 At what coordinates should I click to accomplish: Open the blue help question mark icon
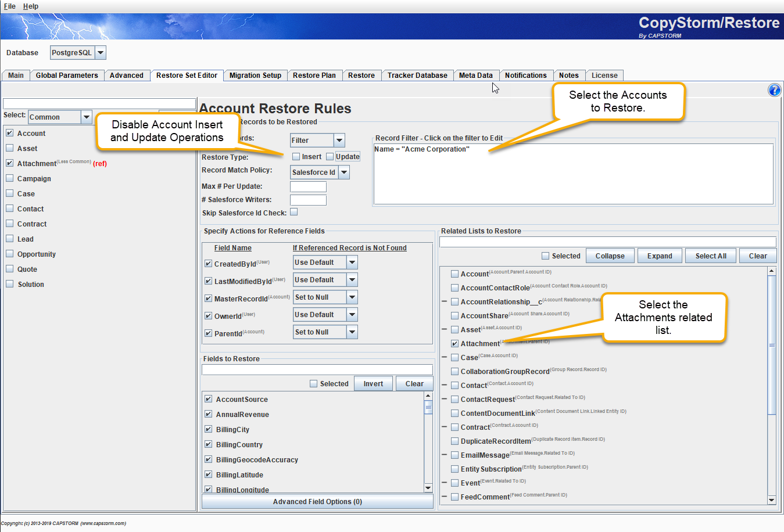click(774, 90)
